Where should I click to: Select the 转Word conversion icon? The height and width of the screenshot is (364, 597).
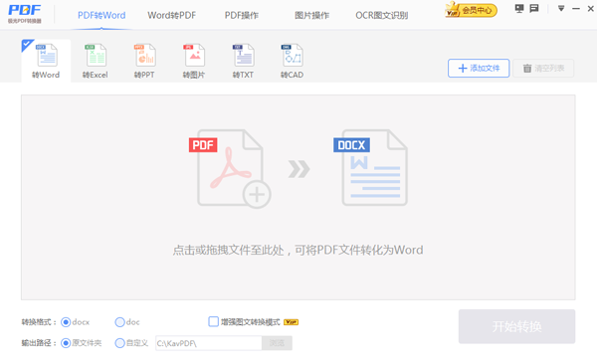46,61
